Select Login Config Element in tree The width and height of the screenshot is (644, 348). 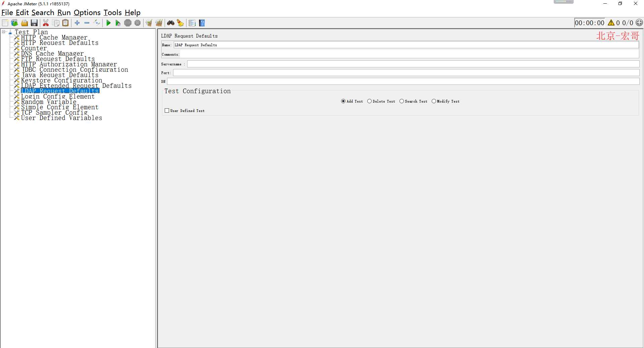pos(58,97)
